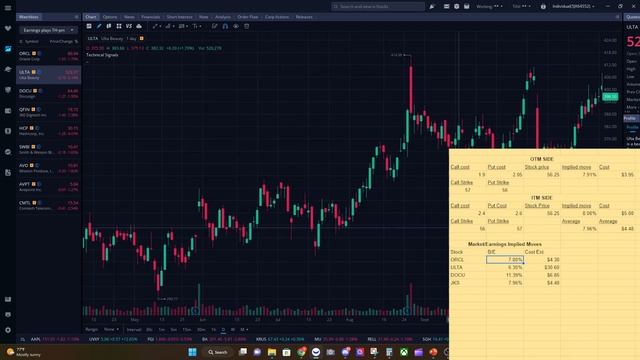
Task: Open the hamburger menu at top left
Action: click(8, 7)
